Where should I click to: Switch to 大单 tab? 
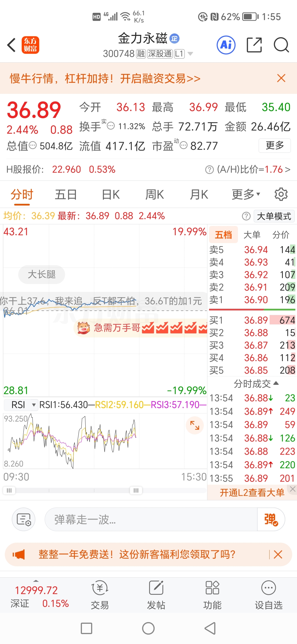(252, 235)
